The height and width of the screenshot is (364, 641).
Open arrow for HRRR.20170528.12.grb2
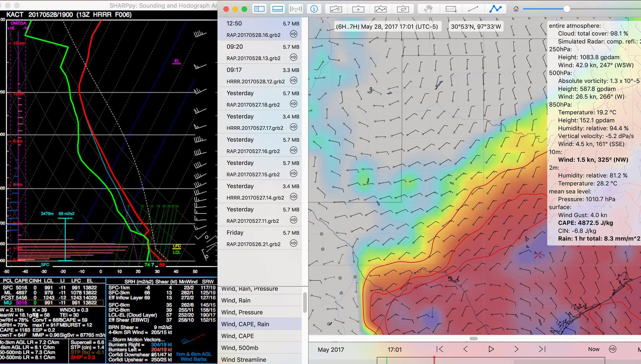[x=294, y=80]
